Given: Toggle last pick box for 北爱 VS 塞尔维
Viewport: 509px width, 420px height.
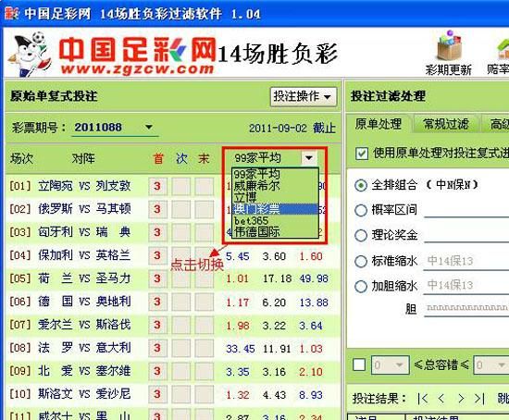Looking at the screenshot, I should point(205,371).
